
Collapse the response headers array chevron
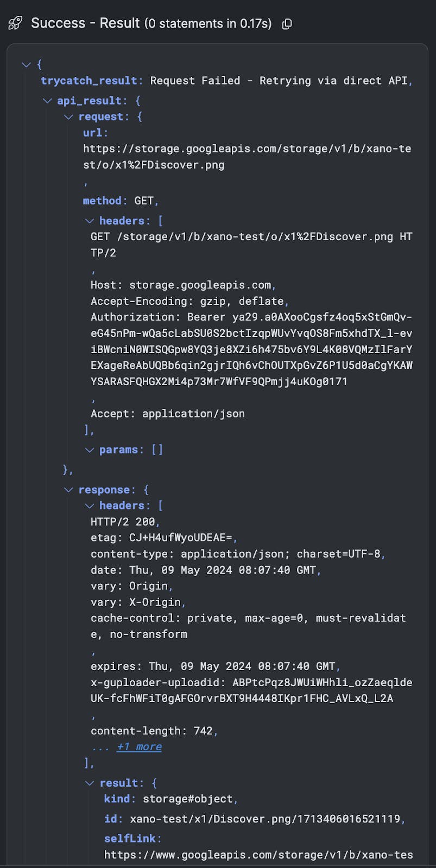pos(90,506)
